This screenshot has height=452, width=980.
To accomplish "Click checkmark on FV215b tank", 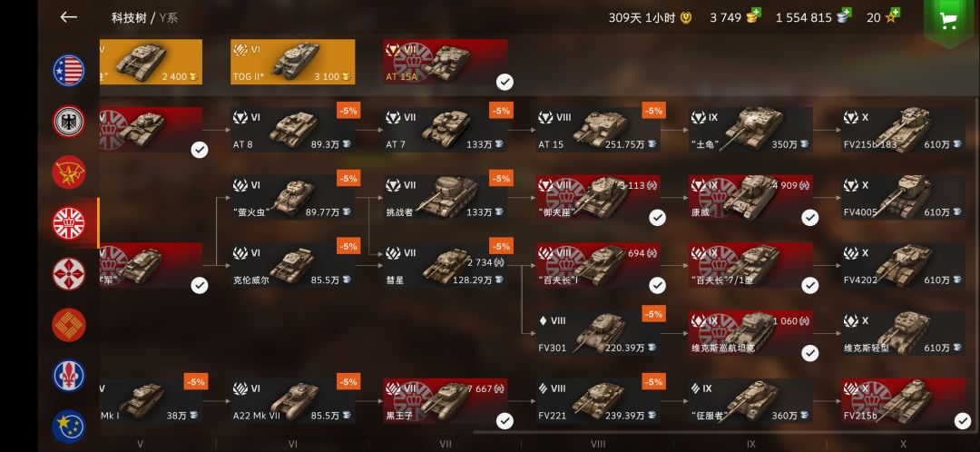I will 963,421.
